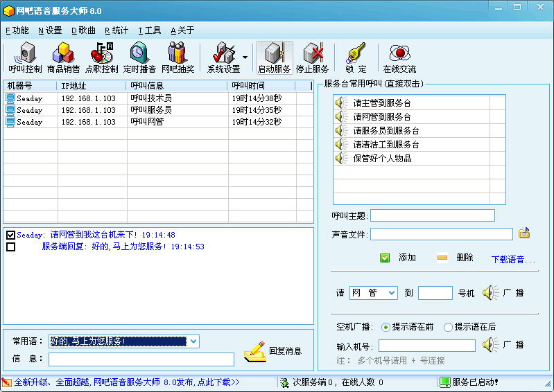Click the 回复消息 reply message button
Screen dimensions: 554x392
pos(273,351)
